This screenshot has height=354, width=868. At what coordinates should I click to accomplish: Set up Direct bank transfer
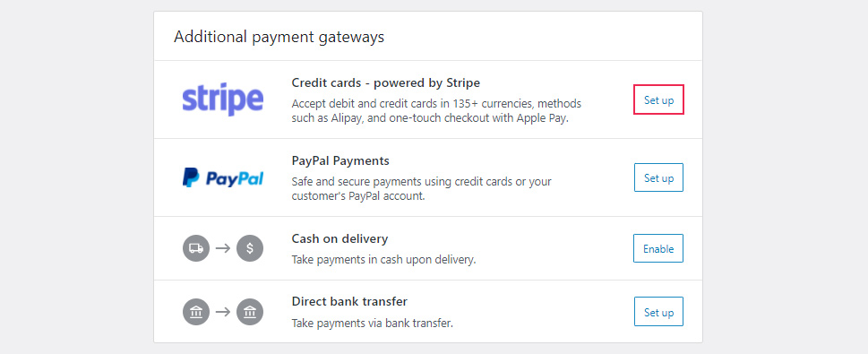click(658, 312)
